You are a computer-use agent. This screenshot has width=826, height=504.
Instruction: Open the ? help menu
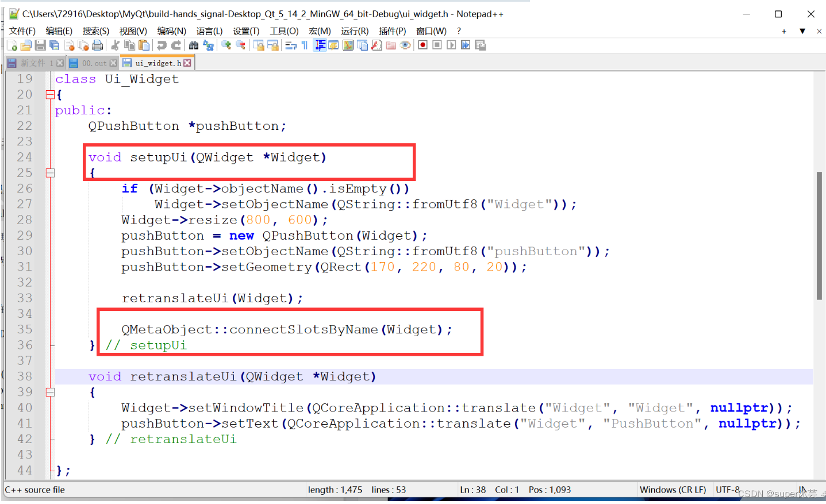point(459,31)
